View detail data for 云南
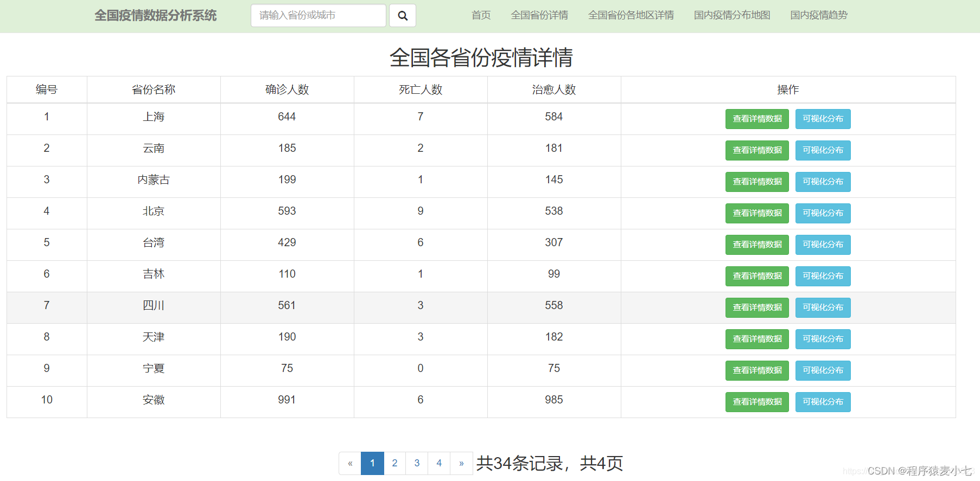 [757, 151]
